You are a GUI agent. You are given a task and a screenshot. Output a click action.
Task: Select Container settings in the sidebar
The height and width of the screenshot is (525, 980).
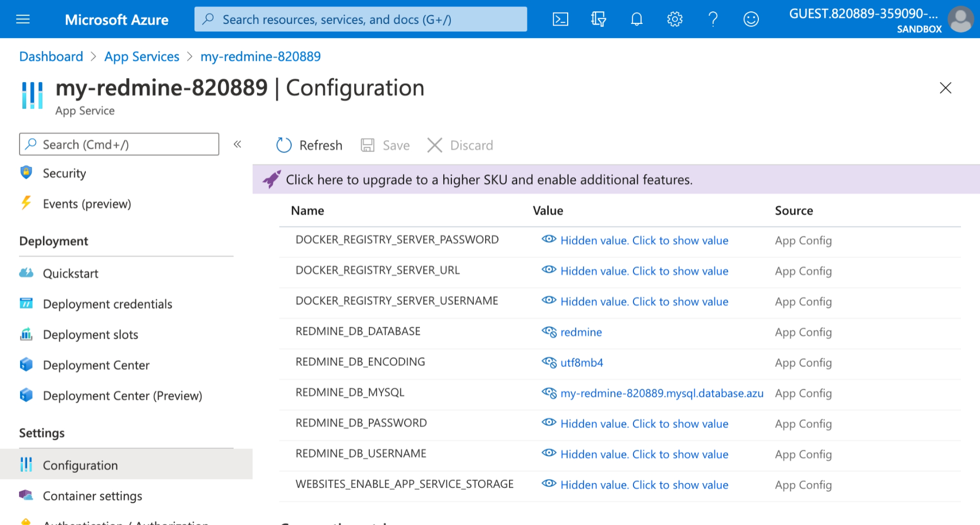pyautogui.click(x=92, y=496)
